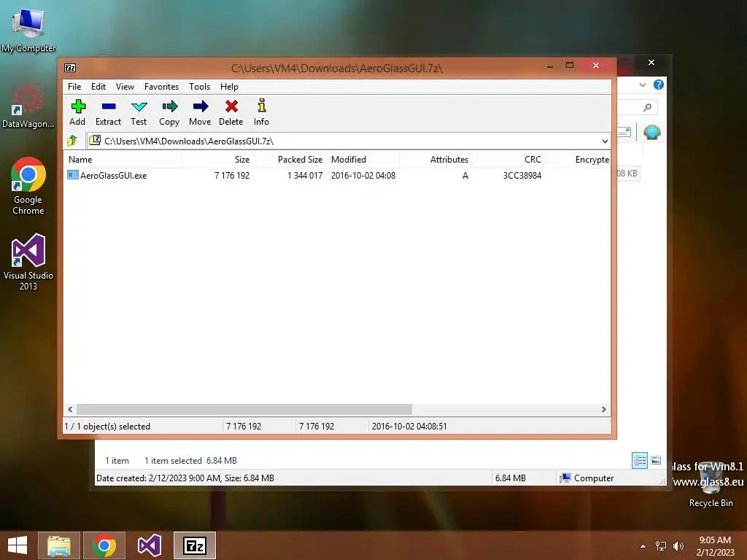Image resolution: width=747 pixels, height=560 pixels.
Task: Open Visual Studio 2013 desktop shortcut
Action: coord(28,262)
